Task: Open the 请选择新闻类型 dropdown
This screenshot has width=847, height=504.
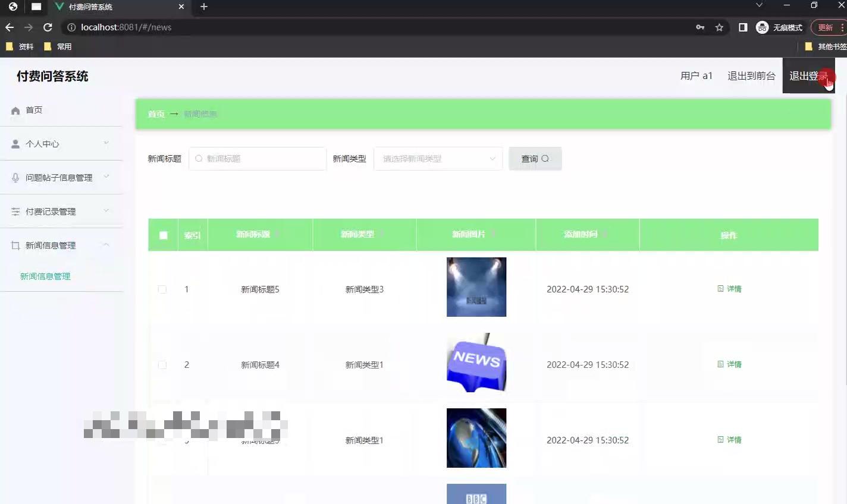Action: pyautogui.click(x=438, y=159)
